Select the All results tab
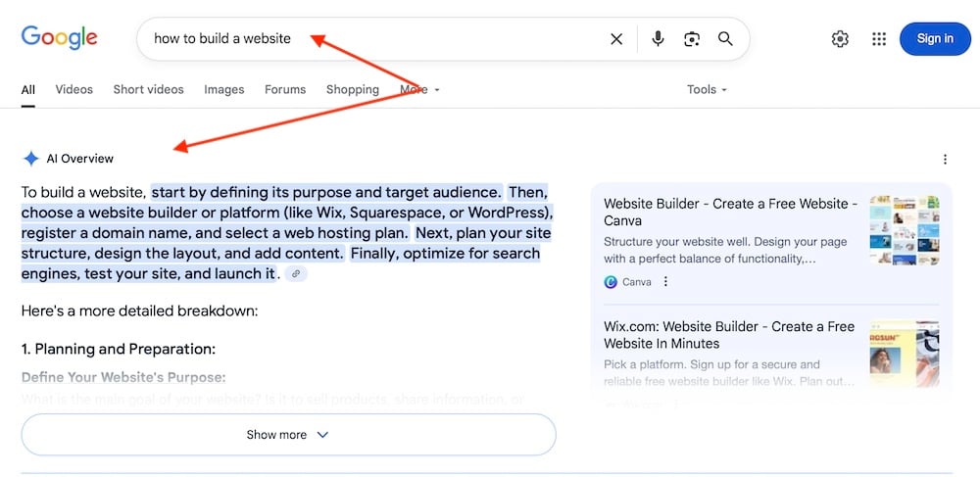980x477 pixels. point(28,90)
